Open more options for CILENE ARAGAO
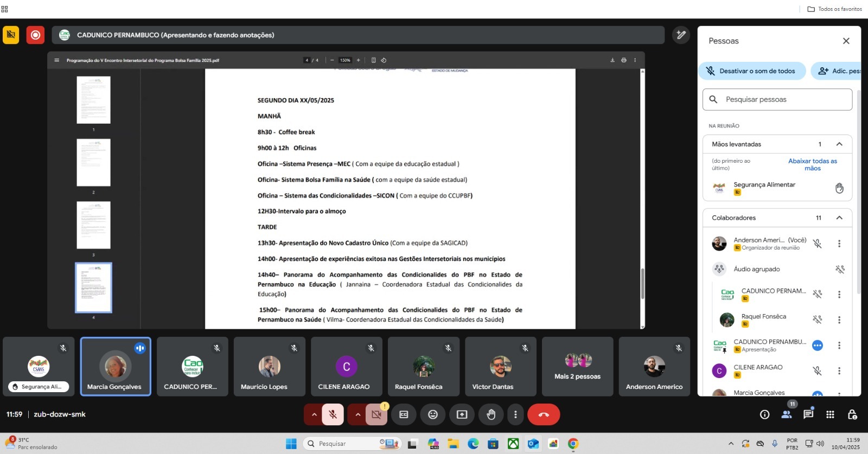868x454 pixels. [839, 371]
